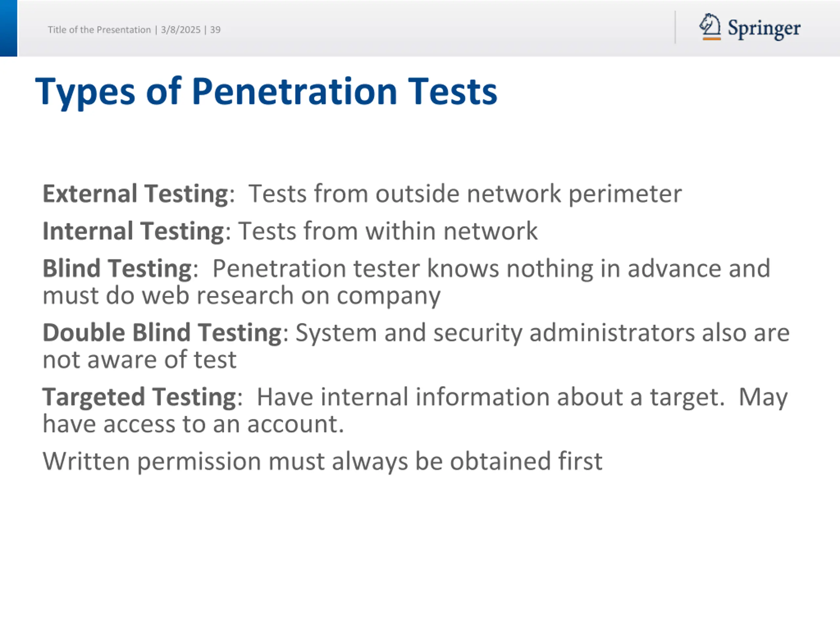
Task: Click slide number 39 in header
Action: click(x=215, y=30)
